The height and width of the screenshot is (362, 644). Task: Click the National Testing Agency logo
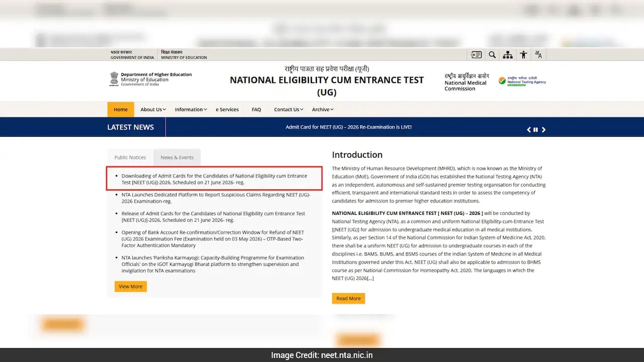[x=522, y=80]
